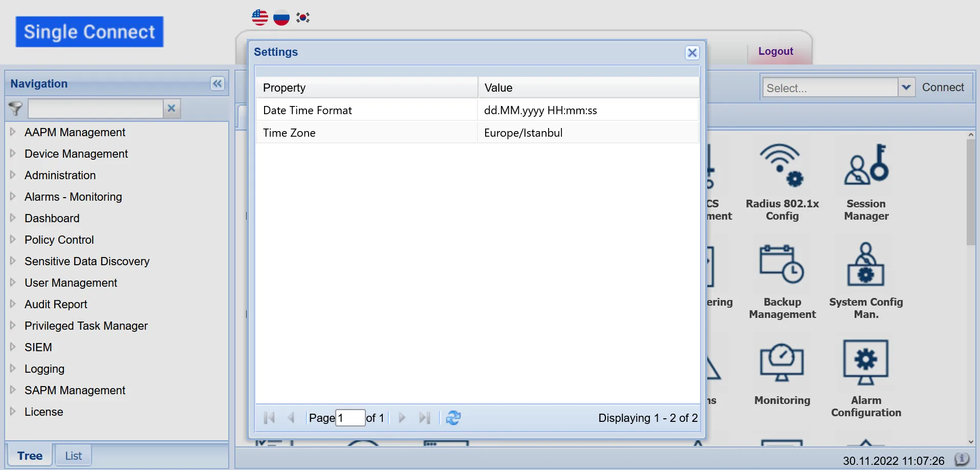Image resolution: width=980 pixels, height=470 pixels.
Task: Click the Single Connect logo
Action: [90, 32]
